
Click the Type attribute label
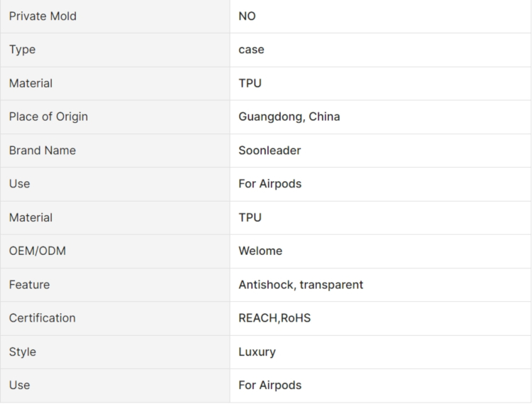click(22, 50)
